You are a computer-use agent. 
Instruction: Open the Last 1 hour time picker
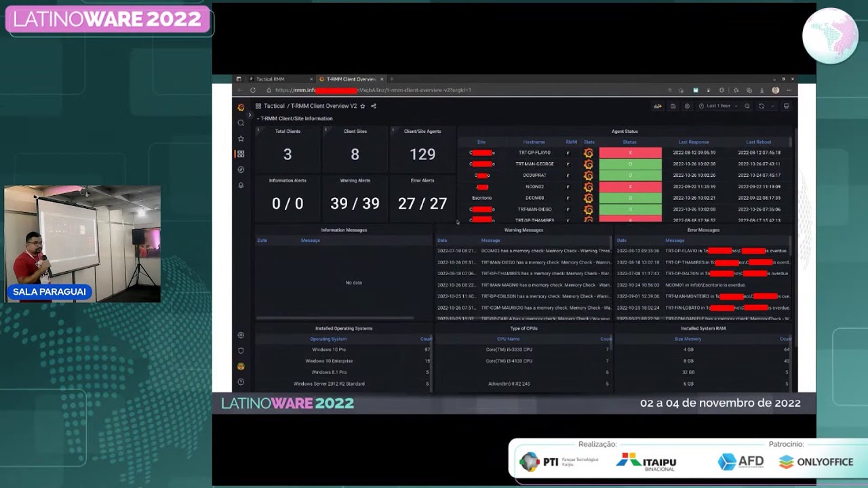tap(718, 106)
